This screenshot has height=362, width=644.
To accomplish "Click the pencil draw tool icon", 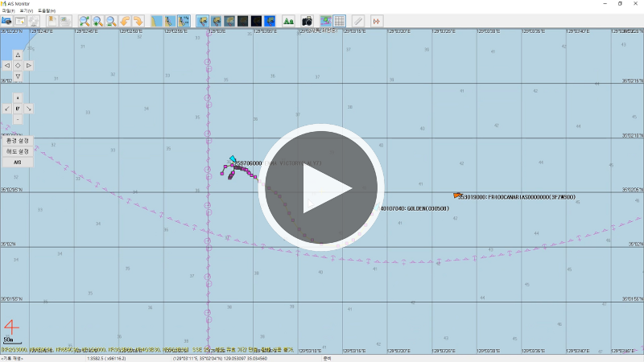I will (358, 20).
